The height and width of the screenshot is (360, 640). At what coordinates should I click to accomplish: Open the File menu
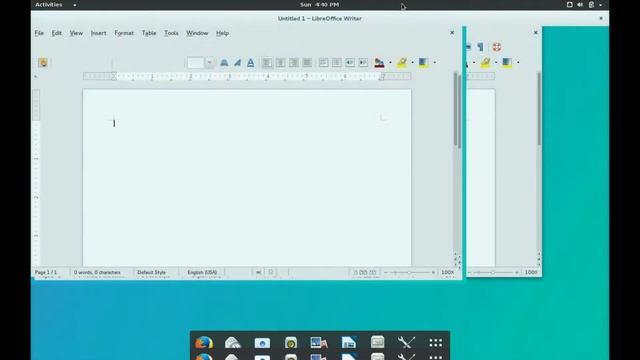39,33
